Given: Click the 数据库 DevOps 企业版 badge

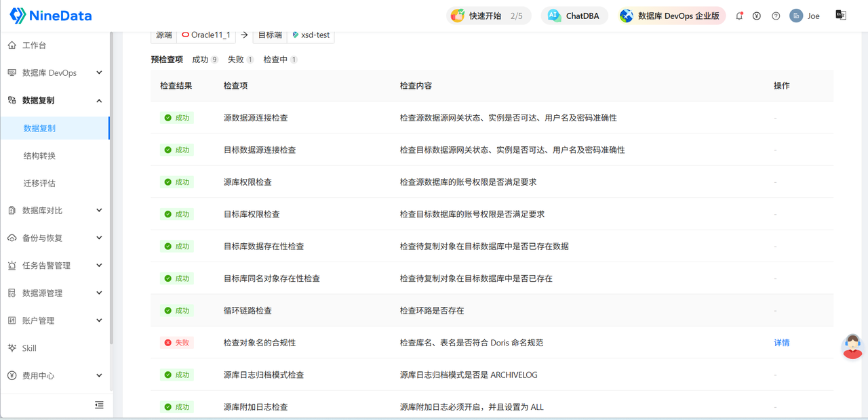Looking at the screenshot, I should tap(671, 16).
